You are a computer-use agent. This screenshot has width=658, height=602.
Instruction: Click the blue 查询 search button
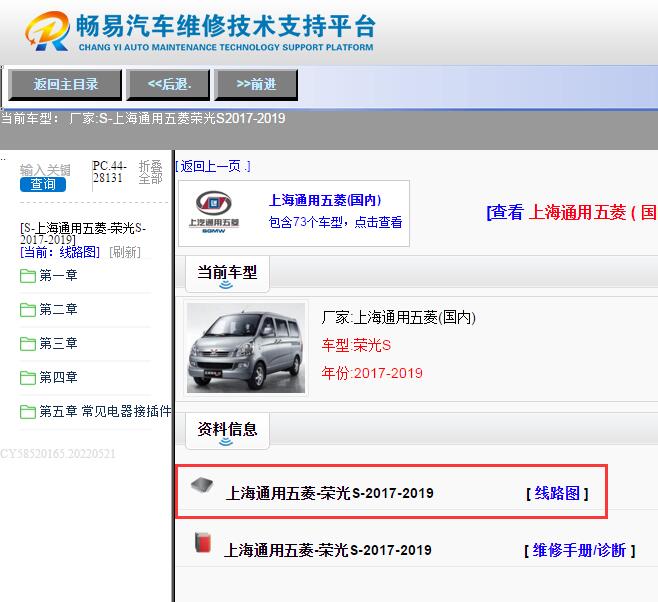point(43,184)
